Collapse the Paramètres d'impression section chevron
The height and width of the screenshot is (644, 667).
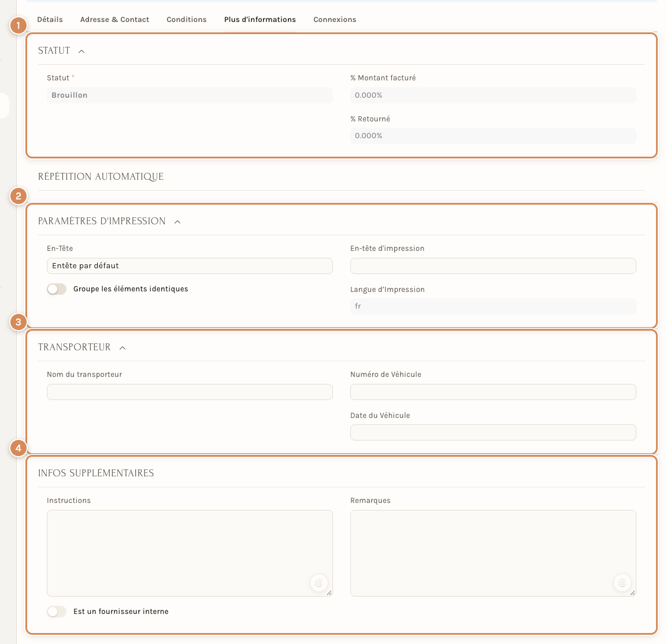[x=177, y=222]
